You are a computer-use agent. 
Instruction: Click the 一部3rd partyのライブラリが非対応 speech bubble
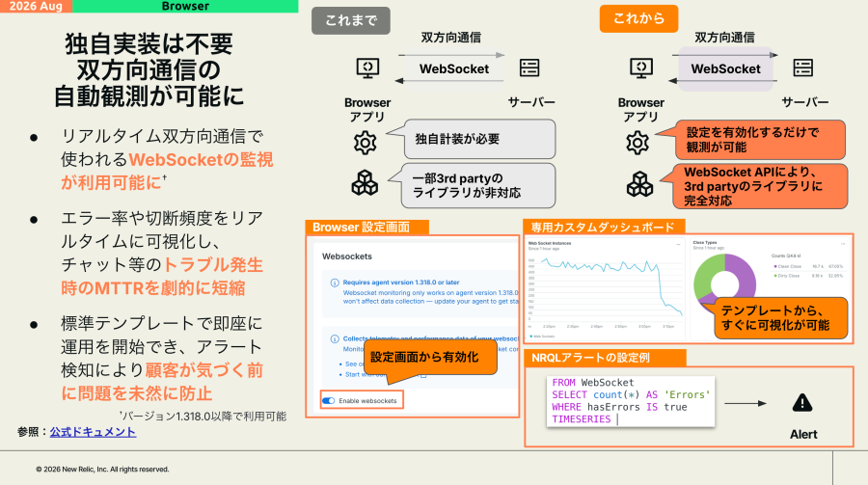pyautogui.click(x=478, y=185)
